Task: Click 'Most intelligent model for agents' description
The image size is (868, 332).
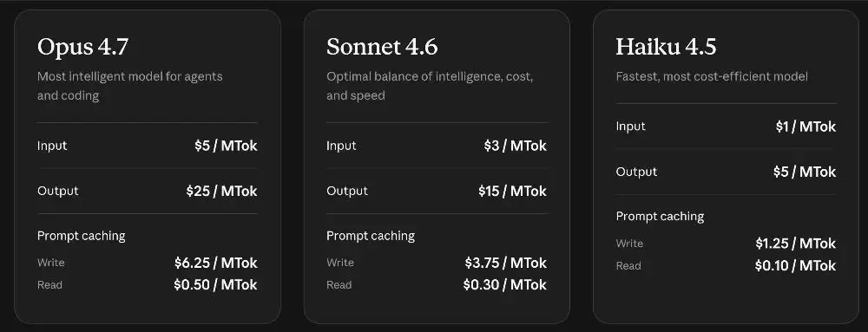Action: 130,77
